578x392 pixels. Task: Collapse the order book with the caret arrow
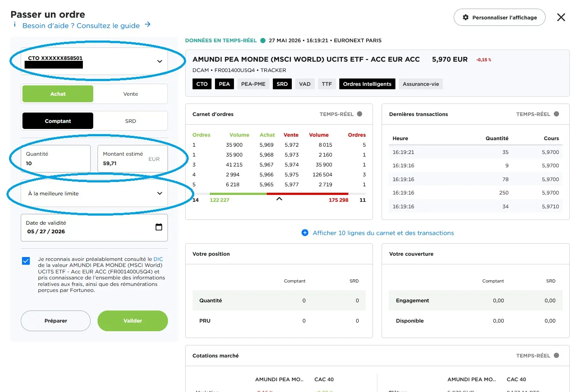click(279, 199)
